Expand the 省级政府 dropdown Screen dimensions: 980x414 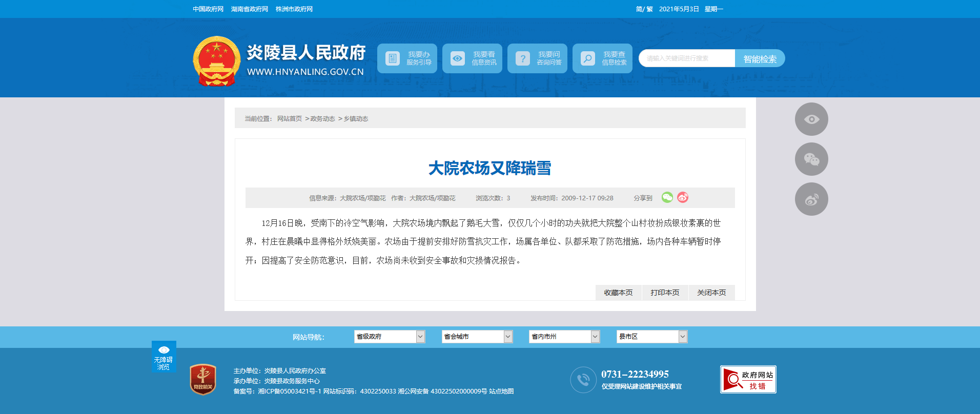390,337
